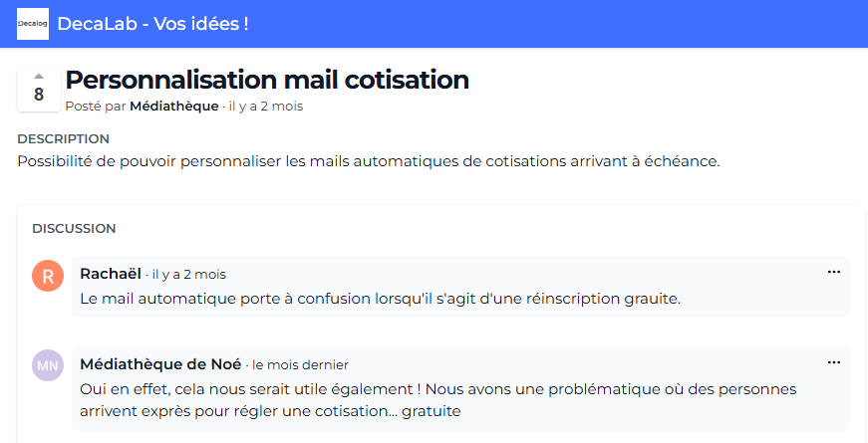Click Rachaël's comment text about réinscription
The image size is (868, 443).
pos(380,298)
